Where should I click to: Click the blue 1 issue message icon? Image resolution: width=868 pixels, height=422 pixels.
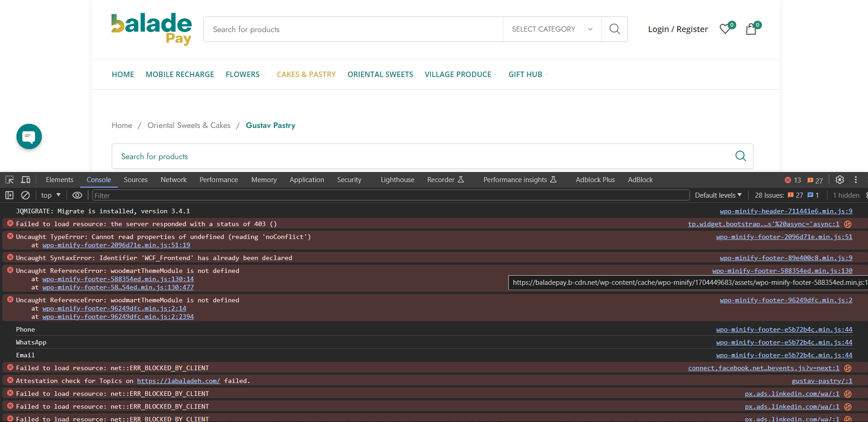point(813,195)
